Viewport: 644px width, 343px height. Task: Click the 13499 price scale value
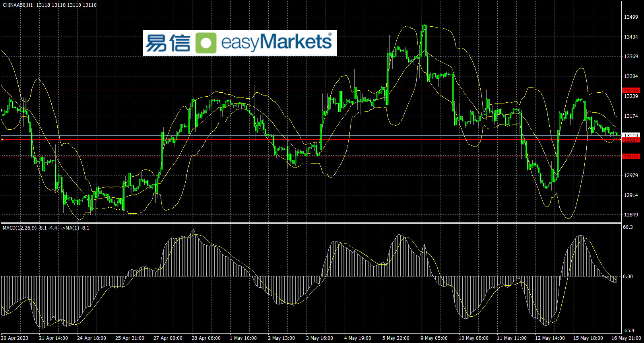[631, 17]
